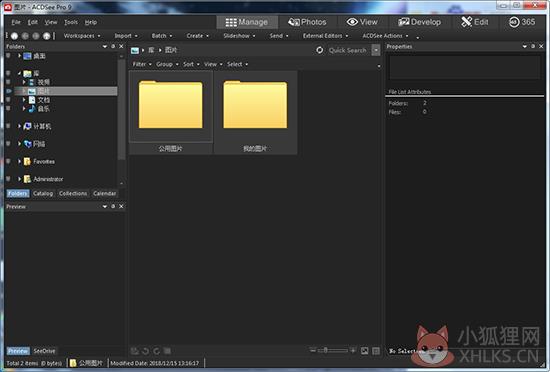
Task: Toggle Easy-Select indicator beside selected 图片
Action: pos(8,91)
